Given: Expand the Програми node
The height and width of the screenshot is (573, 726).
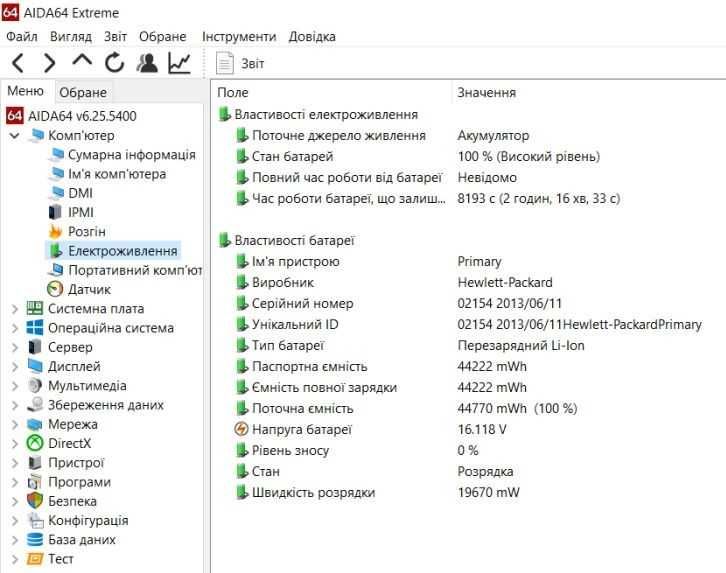Looking at the screenshot, I should (14, 482).
